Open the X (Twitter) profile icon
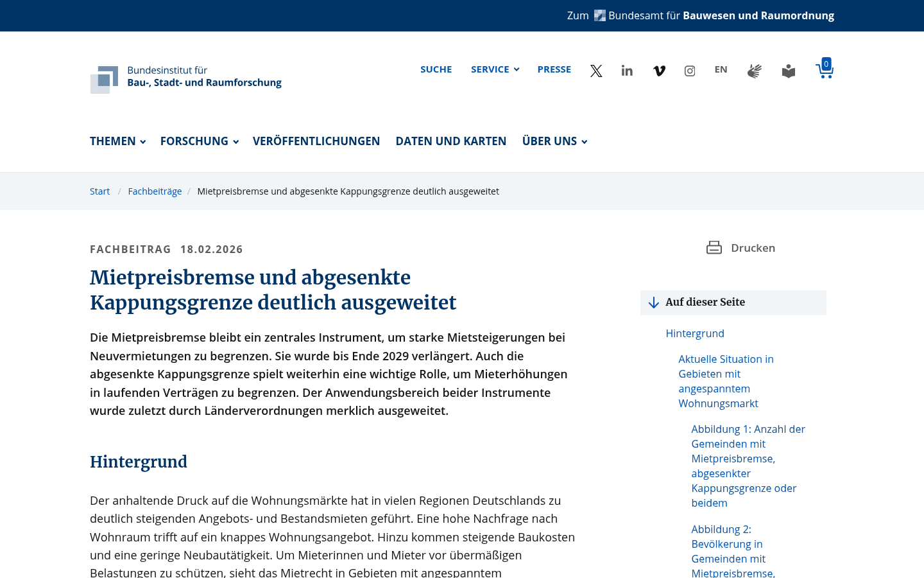The image size is (924, 578). click(x=596, y=71)
